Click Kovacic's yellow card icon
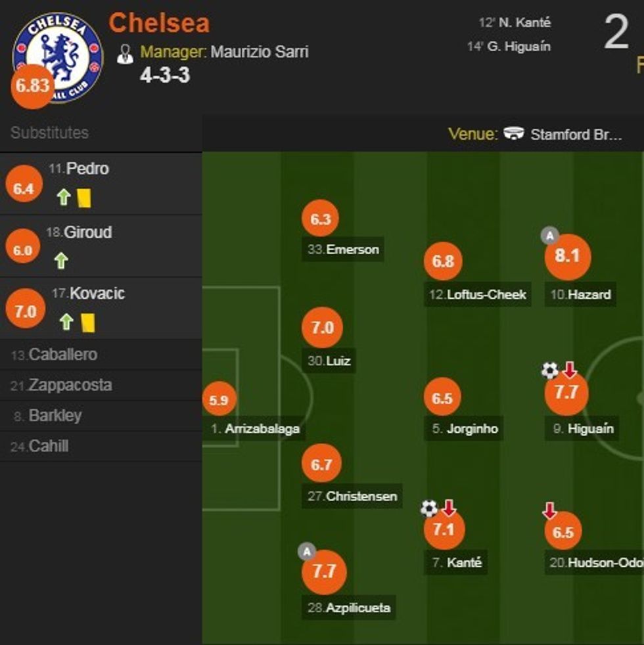Screen dimensions: 644x645 (x=89, y=322)
